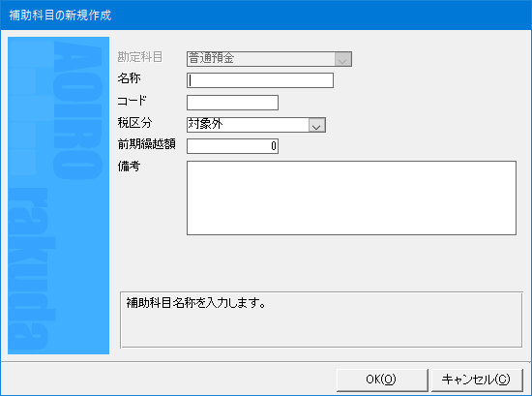The height and width of the screenshot is (396, 532).
Task: Click the 補助科目名称を入力します help text
Action: (195, 303)
